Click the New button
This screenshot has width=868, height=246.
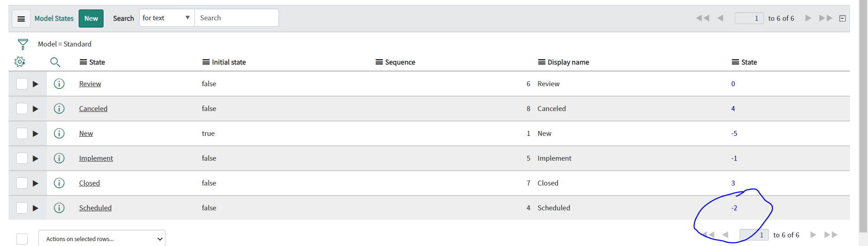coord(91,19)
